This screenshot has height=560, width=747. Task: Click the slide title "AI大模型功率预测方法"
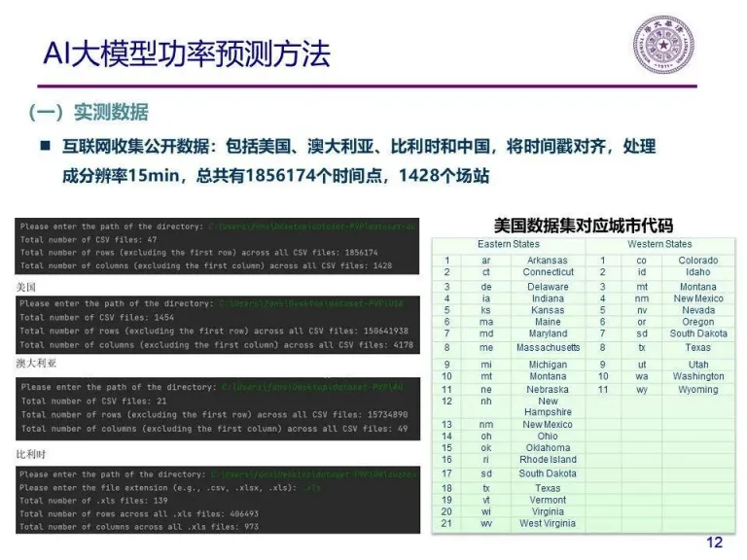[187, 53]
